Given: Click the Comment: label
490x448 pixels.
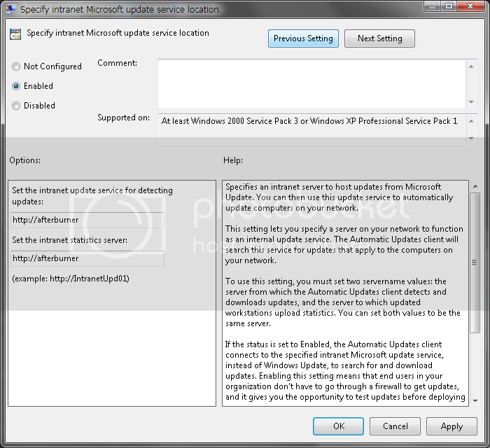Looking at the screenshot, I should coord(117,63).
